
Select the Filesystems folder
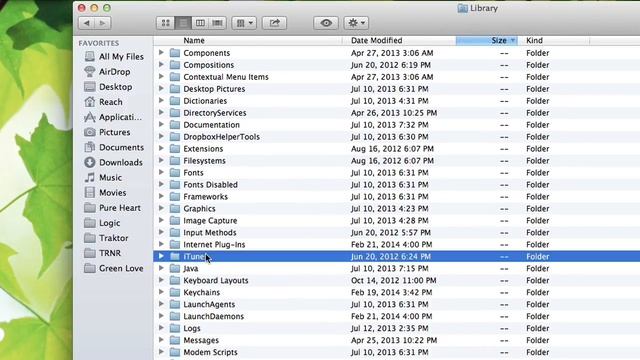pyautogui.click(x=204, y=160)
